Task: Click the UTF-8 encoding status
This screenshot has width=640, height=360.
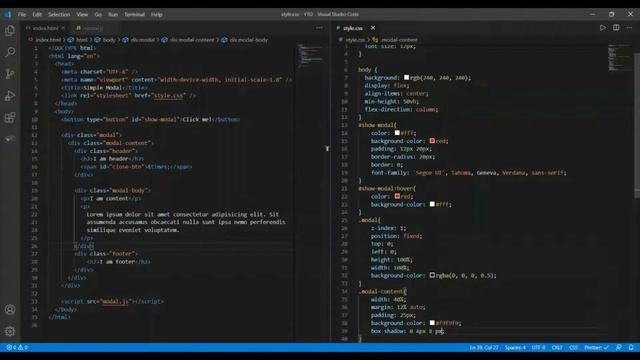Action: click(x=538, y=347)
